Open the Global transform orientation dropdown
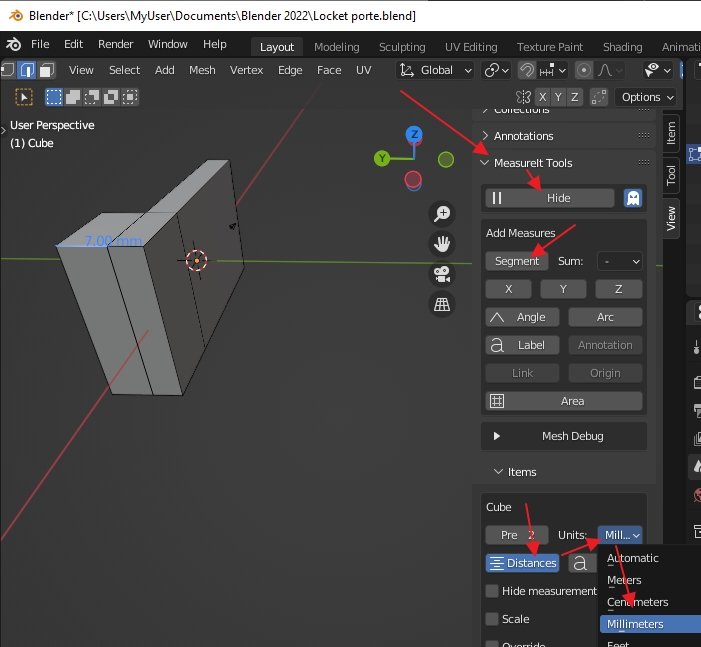This screenshot has height=647, width=701. [435, 70]
